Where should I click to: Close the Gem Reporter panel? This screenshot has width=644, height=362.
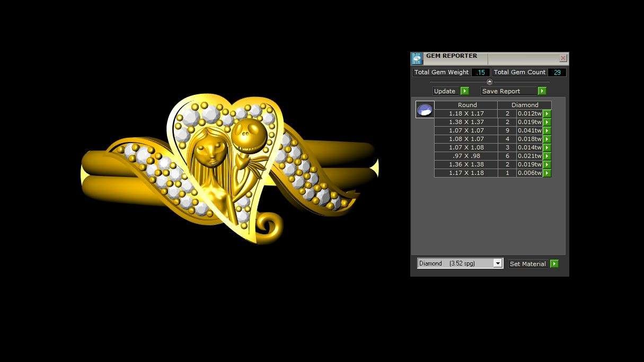pyautogui.click(x=563, y=58)
